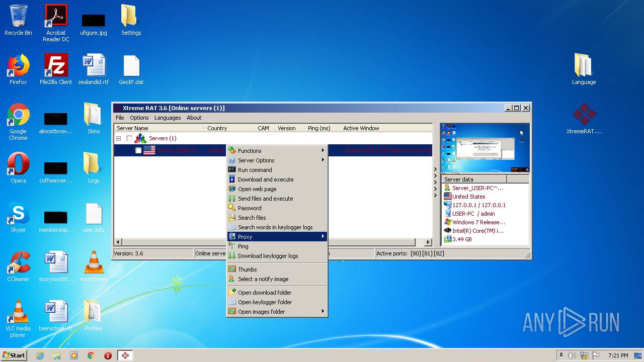The image size is (644, 362).
Task: Open Server Options in context menu
Action: tap(277, 160)
